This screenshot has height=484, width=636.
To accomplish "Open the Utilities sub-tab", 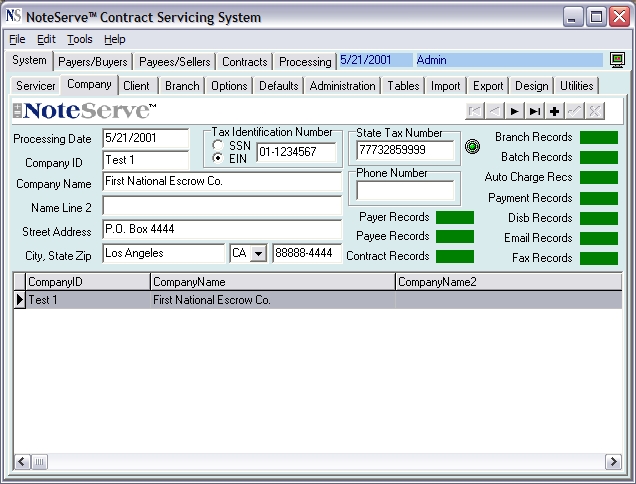I will [x=576, y=86].
